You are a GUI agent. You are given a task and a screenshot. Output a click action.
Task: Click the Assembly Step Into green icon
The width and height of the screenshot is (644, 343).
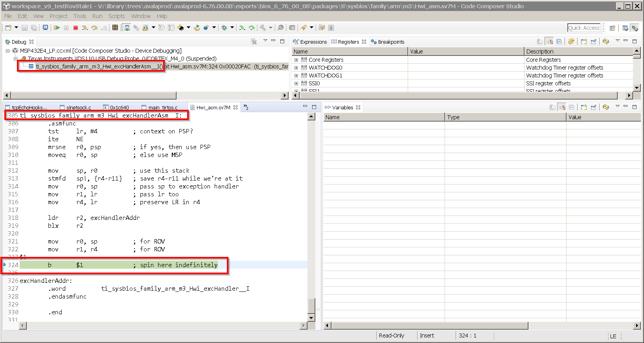pos(242,28)
